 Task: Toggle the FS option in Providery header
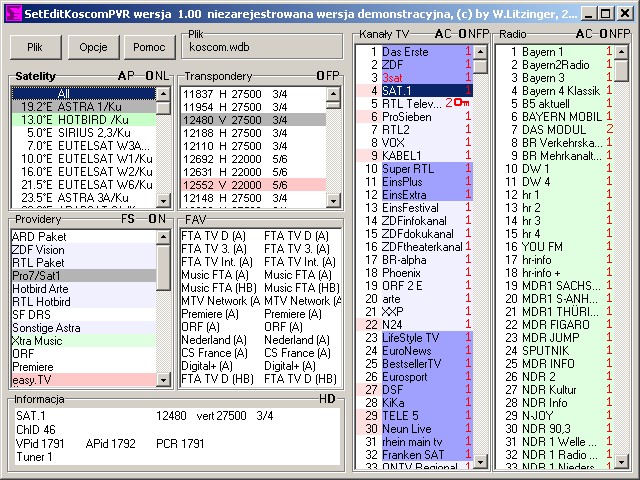(128, 219)
